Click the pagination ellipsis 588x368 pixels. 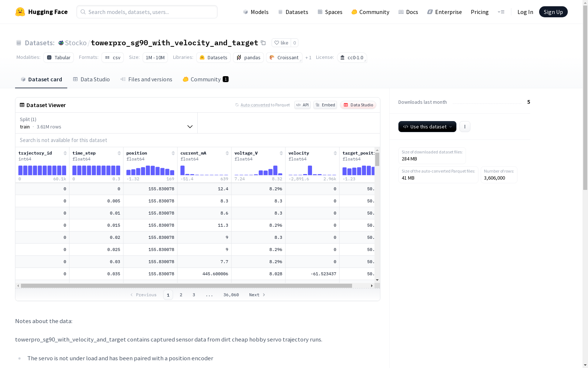[209, 295]
